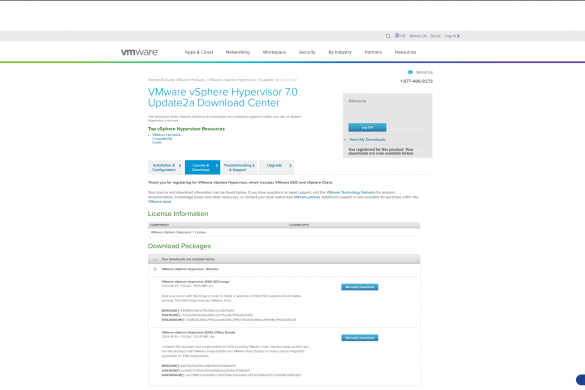Open the VMware store link
The width and height of the screenshot is (585, 390).
[x=159, y=202]
